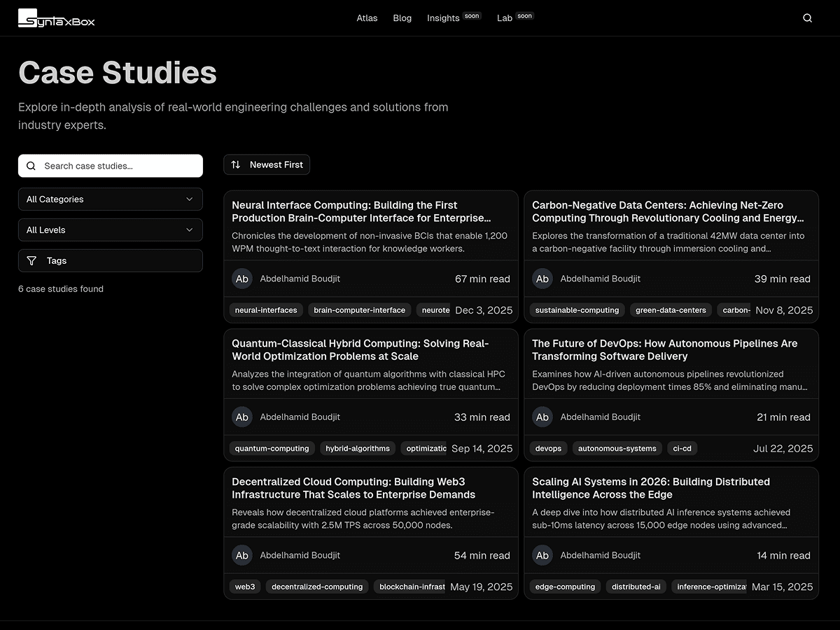This screenshot has height=630, width=840.
Task: Click author avatar on Neural Interface Computing card
Action: [241, 279]
